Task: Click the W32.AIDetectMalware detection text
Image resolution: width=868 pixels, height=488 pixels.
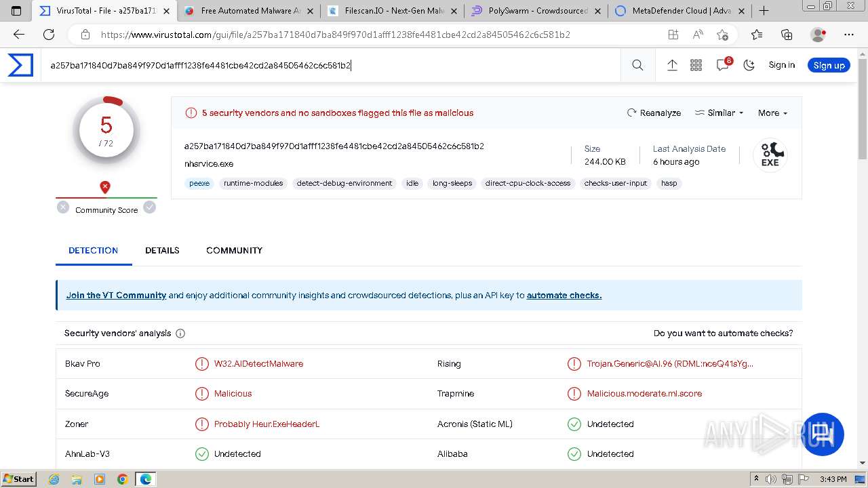Action: tap(258, 364)
